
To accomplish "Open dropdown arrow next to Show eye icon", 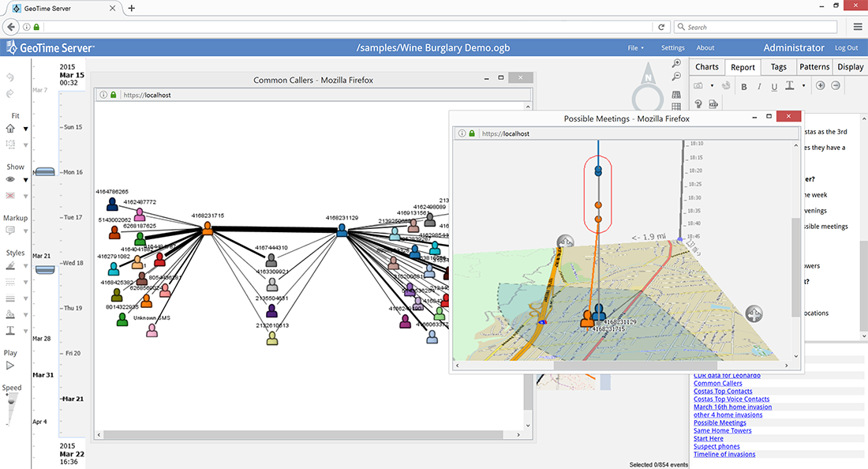I will pyautogui.click(x=25, y=180).
